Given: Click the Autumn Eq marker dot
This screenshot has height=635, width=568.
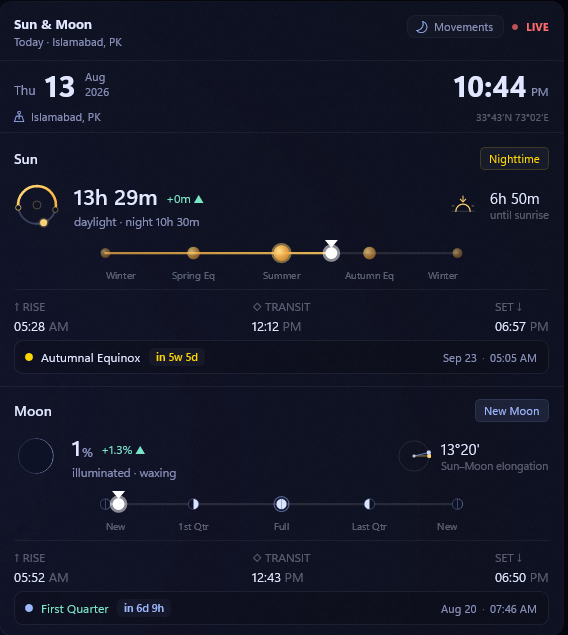Looking at the screenshot, I should 369,253.
